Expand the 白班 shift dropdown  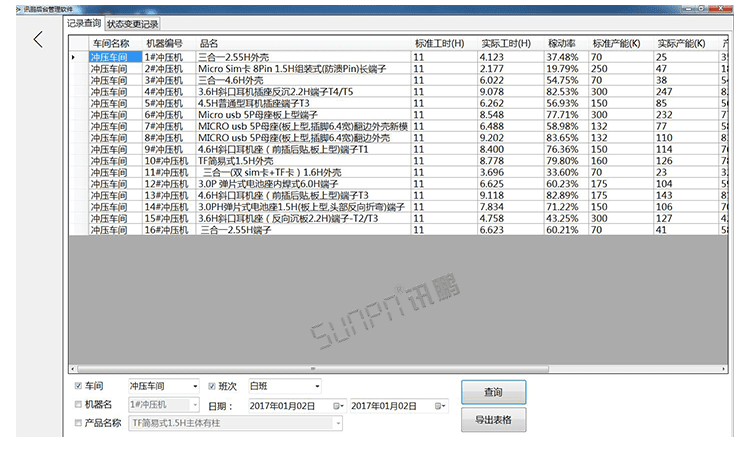point(316,385)
